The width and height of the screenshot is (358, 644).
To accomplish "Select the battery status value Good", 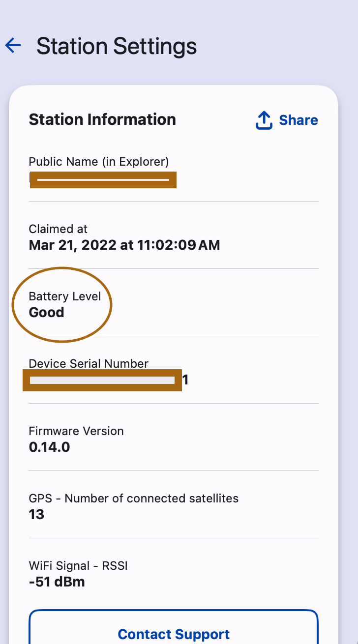I will point(47,312).
